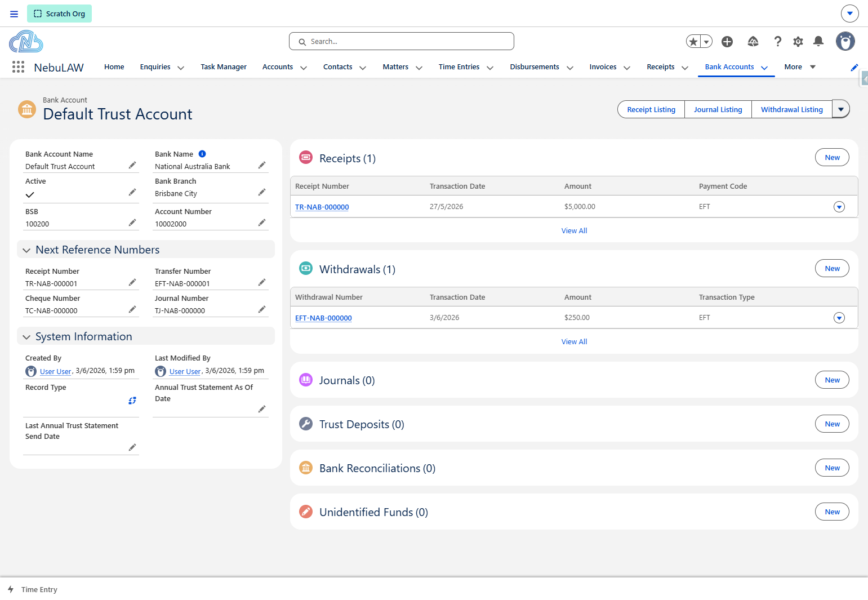Screen dimensions: 868x600
Task: Open row actions for withdrawal EFT-NAB-000000
Action: pos(839,318)
